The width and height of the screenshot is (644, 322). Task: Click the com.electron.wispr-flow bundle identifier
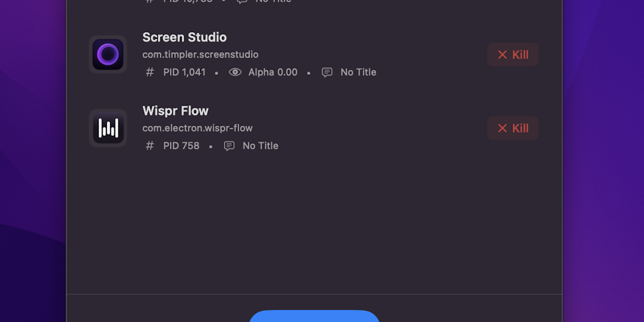197,128
